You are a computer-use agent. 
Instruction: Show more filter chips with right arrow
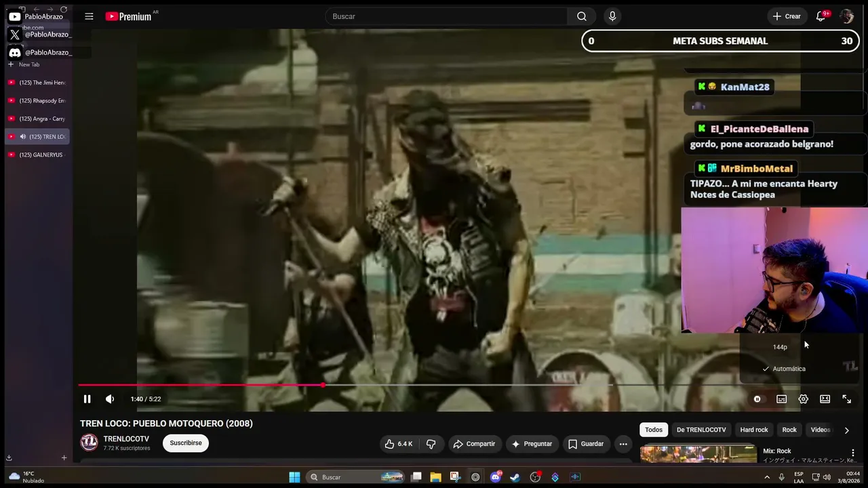pos(846,430)
